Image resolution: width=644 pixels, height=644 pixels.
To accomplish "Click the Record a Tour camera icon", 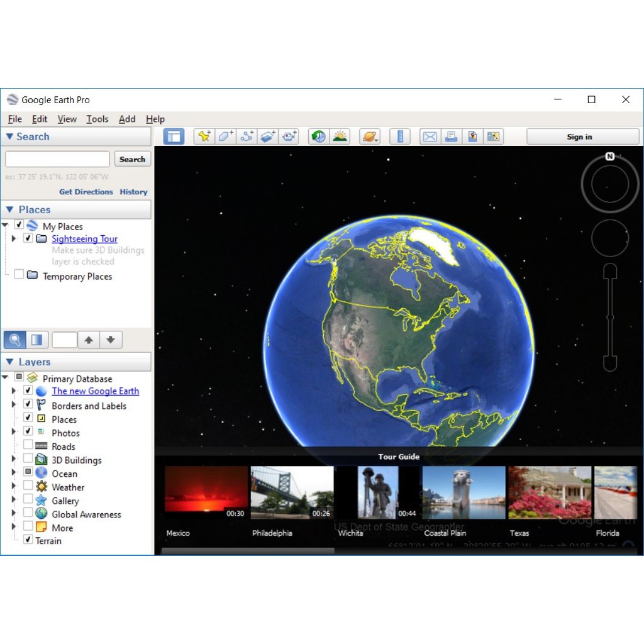I will pos(289,136).
